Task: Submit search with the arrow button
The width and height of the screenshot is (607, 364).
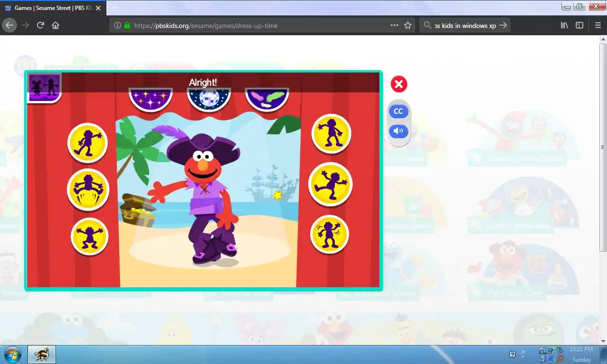Action: 504,26
